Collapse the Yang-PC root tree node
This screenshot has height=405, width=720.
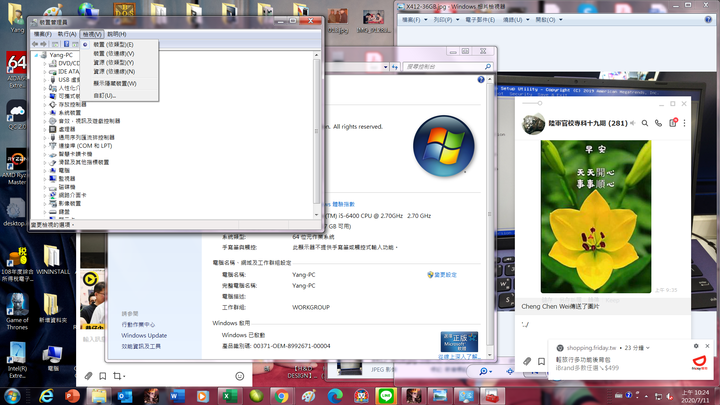(36, 55)
